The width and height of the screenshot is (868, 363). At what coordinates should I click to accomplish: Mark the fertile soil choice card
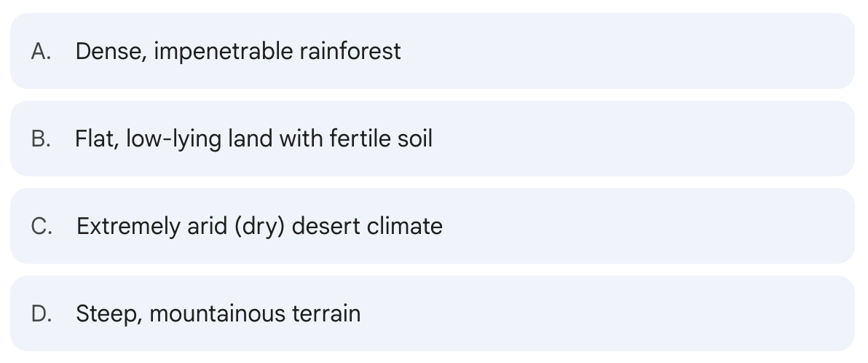point(433,138)
